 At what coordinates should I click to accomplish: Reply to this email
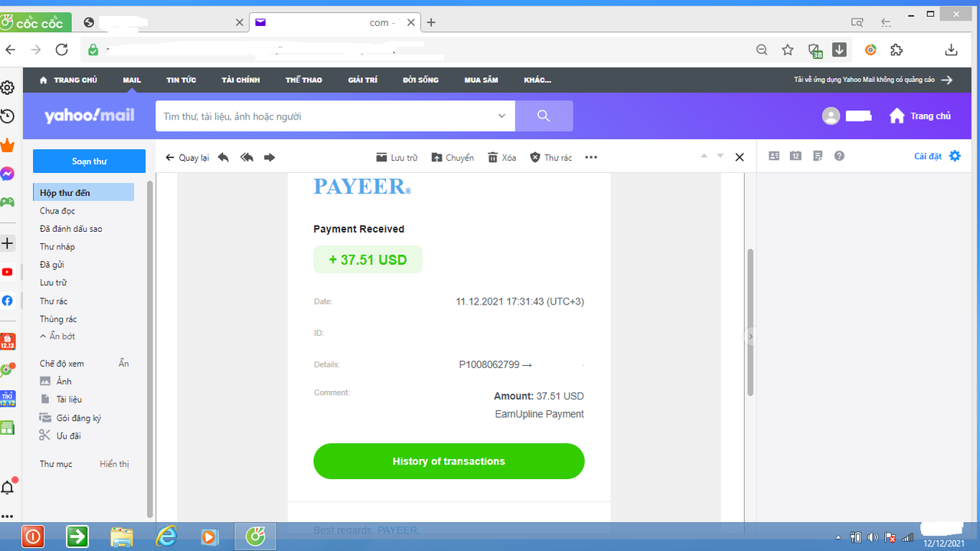(x=224, y=157)
